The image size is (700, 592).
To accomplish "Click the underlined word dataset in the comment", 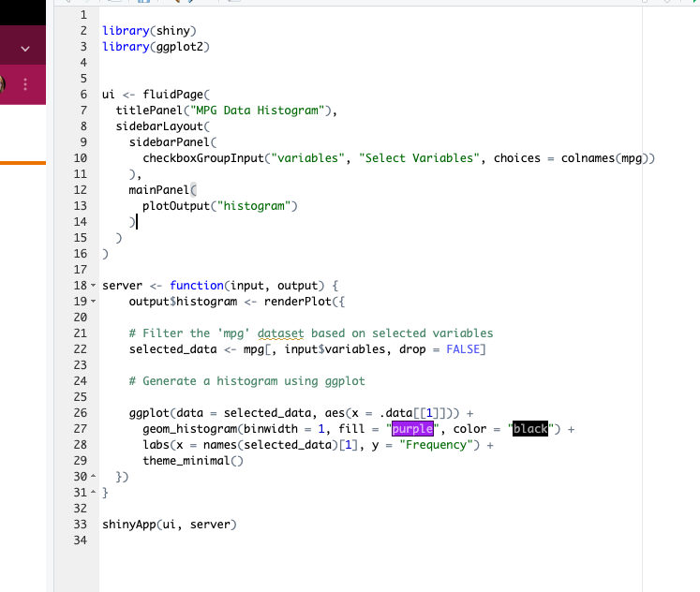I will pyautogui.click(x=281, y=333).
